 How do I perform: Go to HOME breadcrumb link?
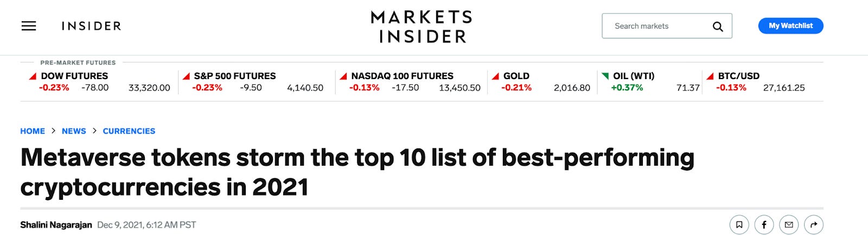point(33,131)
